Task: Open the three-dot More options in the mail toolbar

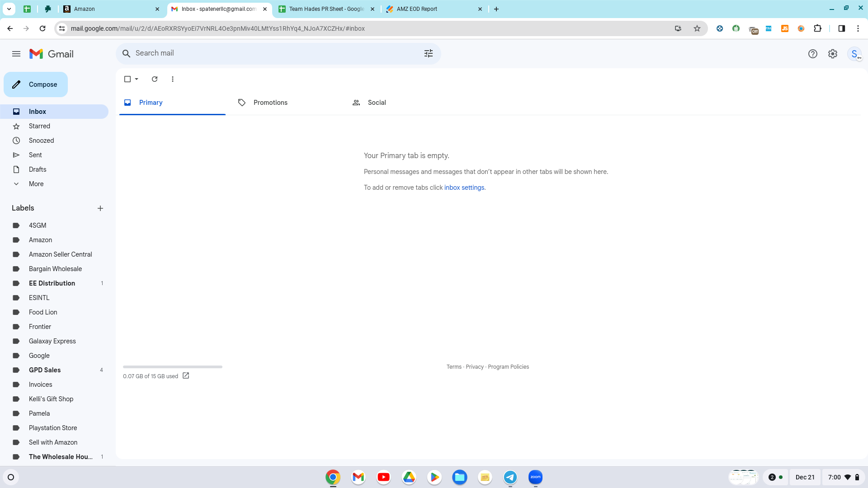Action: 173,79
